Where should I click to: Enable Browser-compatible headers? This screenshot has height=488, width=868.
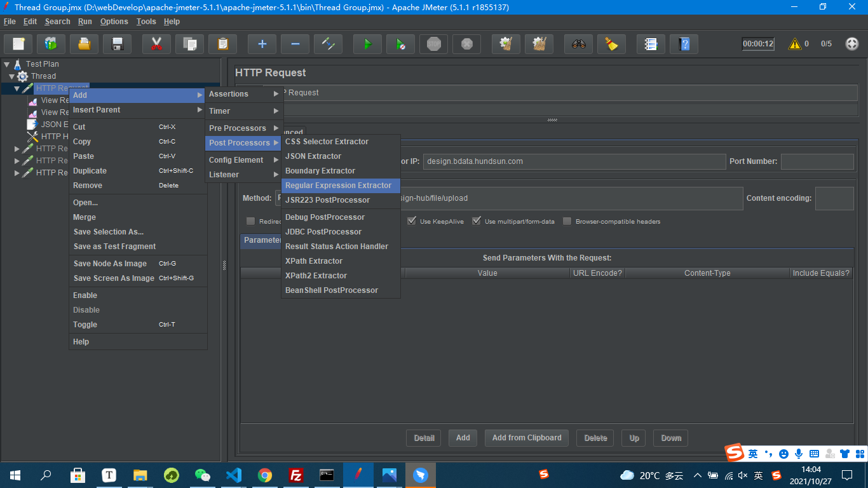click(567, 220)
